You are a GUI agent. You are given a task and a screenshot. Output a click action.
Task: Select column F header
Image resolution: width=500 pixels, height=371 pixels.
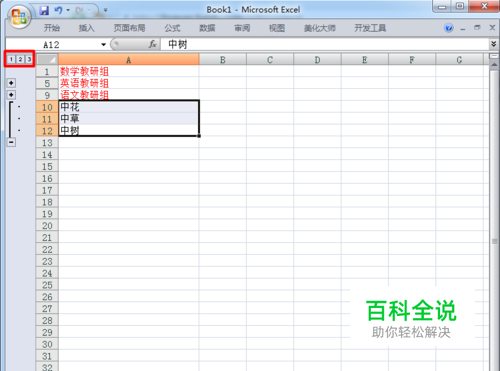point(412,60)
